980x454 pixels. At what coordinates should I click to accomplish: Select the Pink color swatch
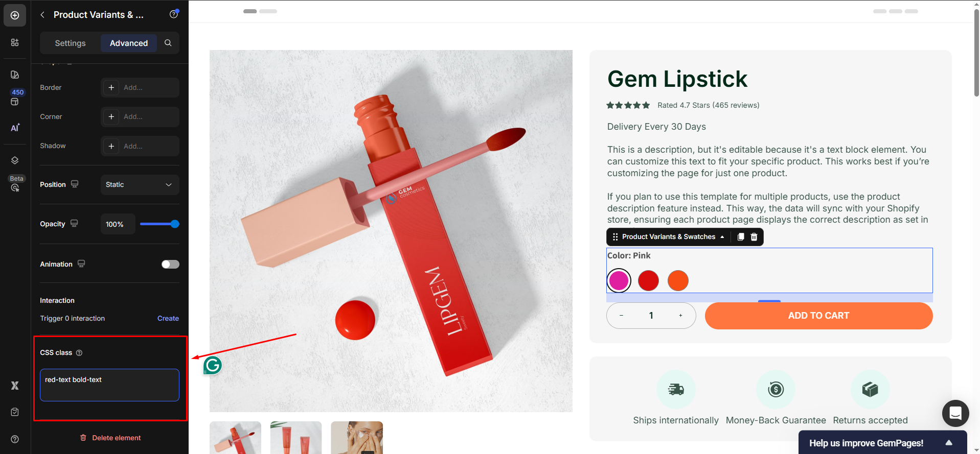click(x=619, y=280)
